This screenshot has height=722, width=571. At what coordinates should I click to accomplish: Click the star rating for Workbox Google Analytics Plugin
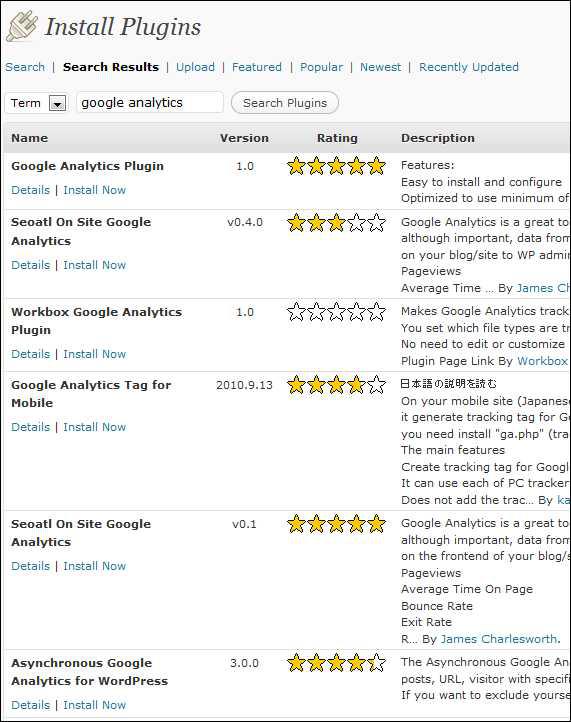click(x=336, y=312)
